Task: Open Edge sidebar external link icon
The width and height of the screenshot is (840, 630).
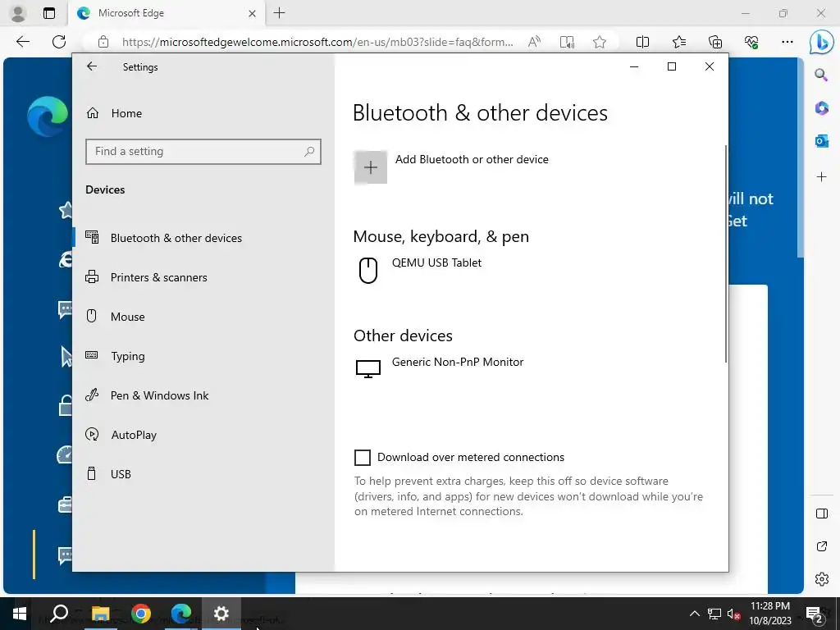Action: tap(821, 546)
